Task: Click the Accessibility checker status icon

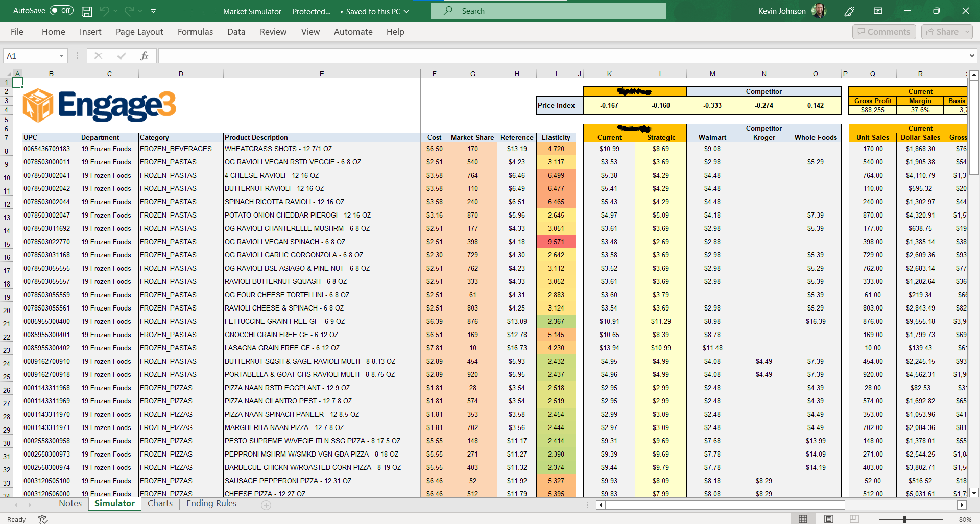Action: pyautogui.click(x=43, y=519)
